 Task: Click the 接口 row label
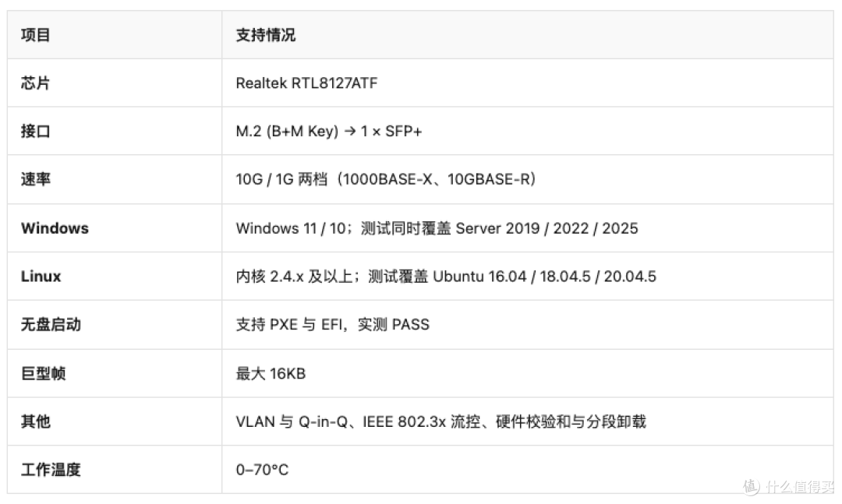point(115,131)
